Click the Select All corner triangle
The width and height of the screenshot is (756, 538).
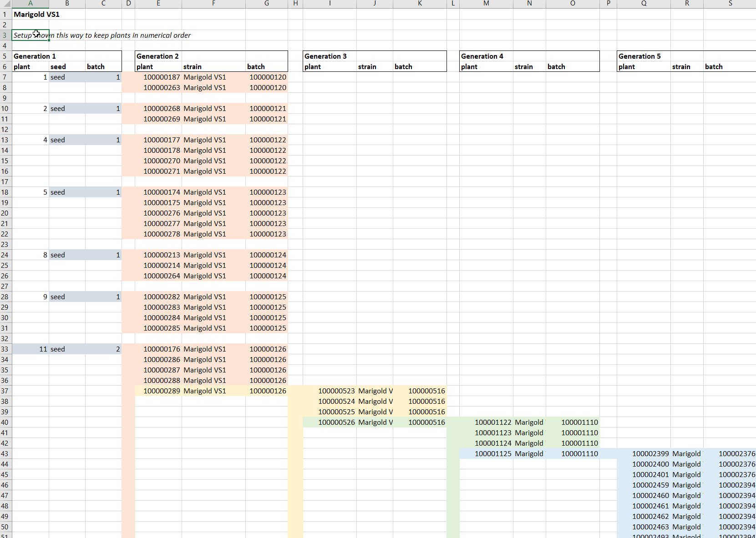coord(5,4)
